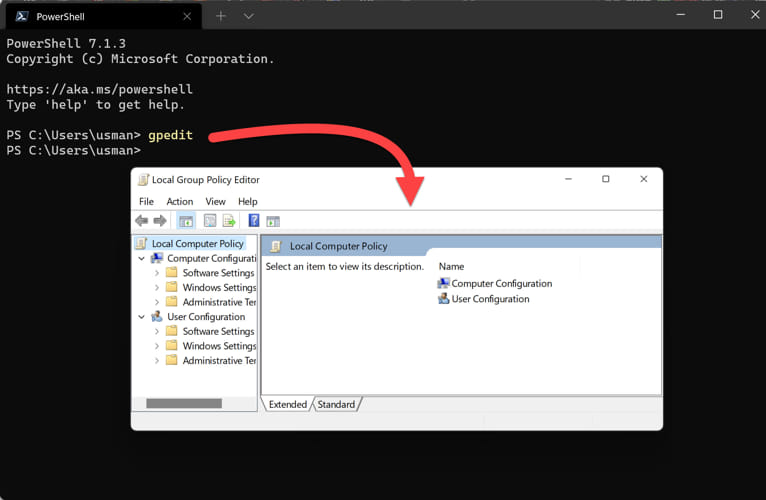Open Windows Terminal profile dropdown arrow
Viewport: 766px width, 500px height.
click(249, 16)
